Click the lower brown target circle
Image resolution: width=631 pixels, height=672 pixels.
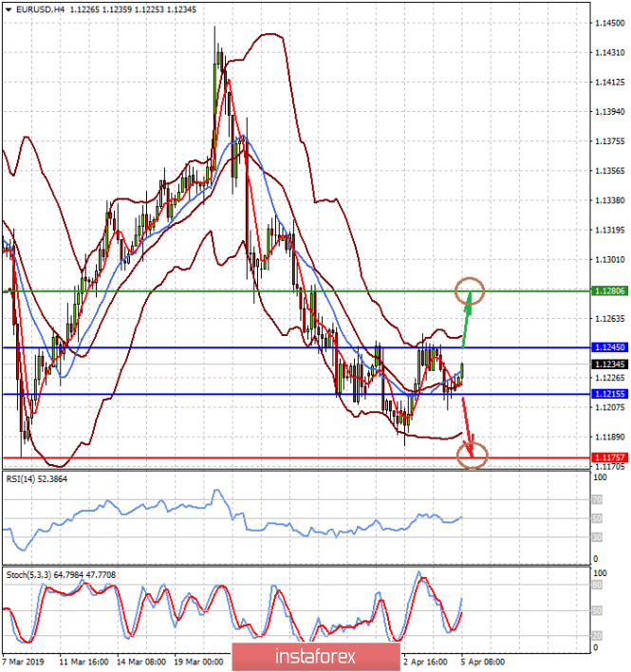click(x=472, y=457)
